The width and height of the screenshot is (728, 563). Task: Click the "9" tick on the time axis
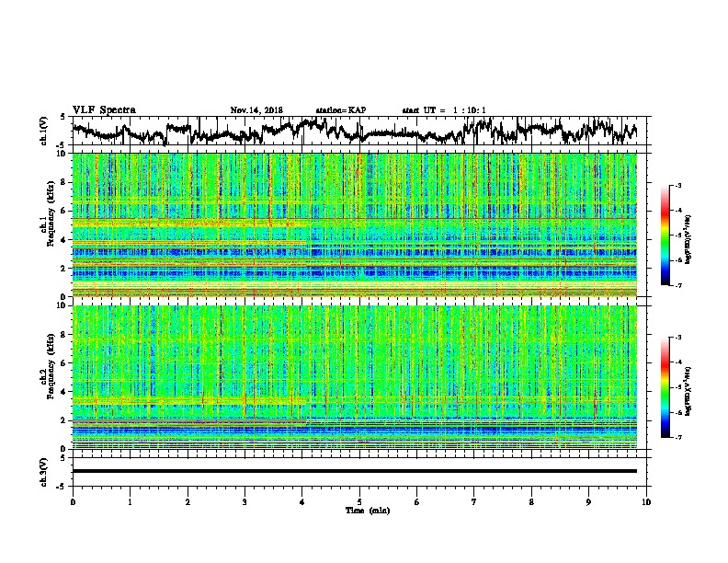pyautogui.click(x=588, y=502)
